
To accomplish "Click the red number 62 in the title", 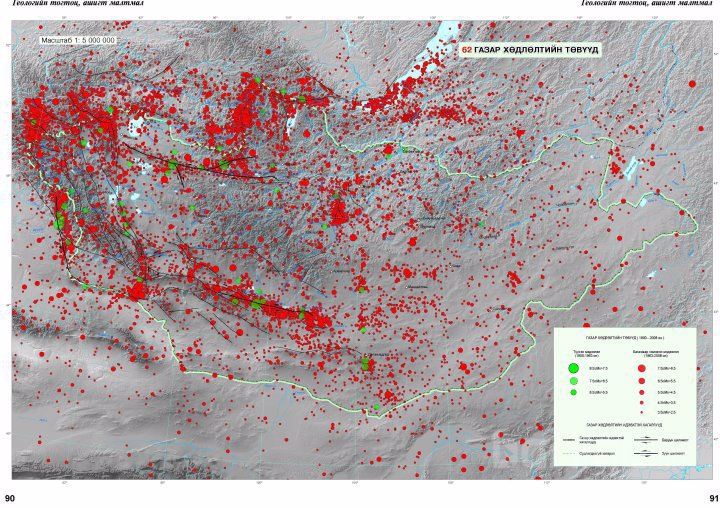I will (466, 48).
